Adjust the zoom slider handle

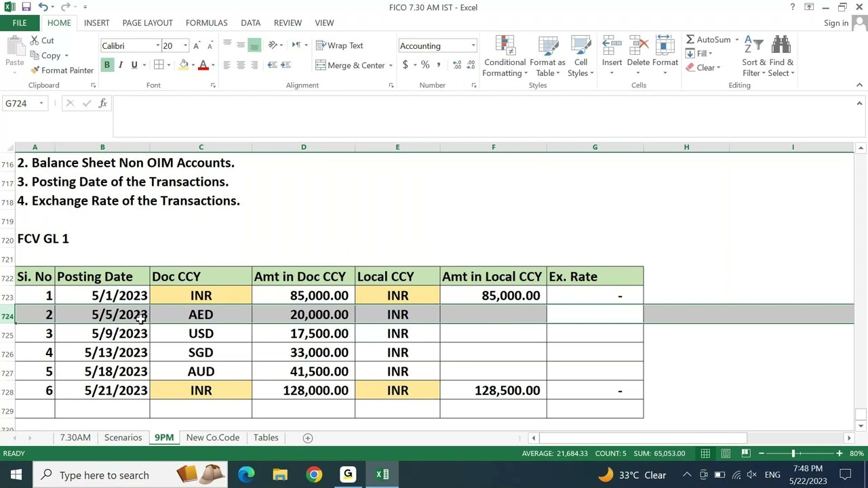point(793,453)
